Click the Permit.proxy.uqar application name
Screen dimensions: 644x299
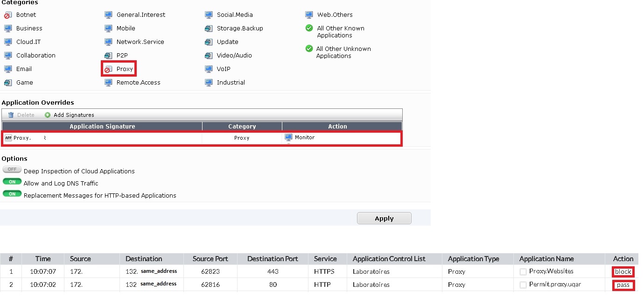555,285
